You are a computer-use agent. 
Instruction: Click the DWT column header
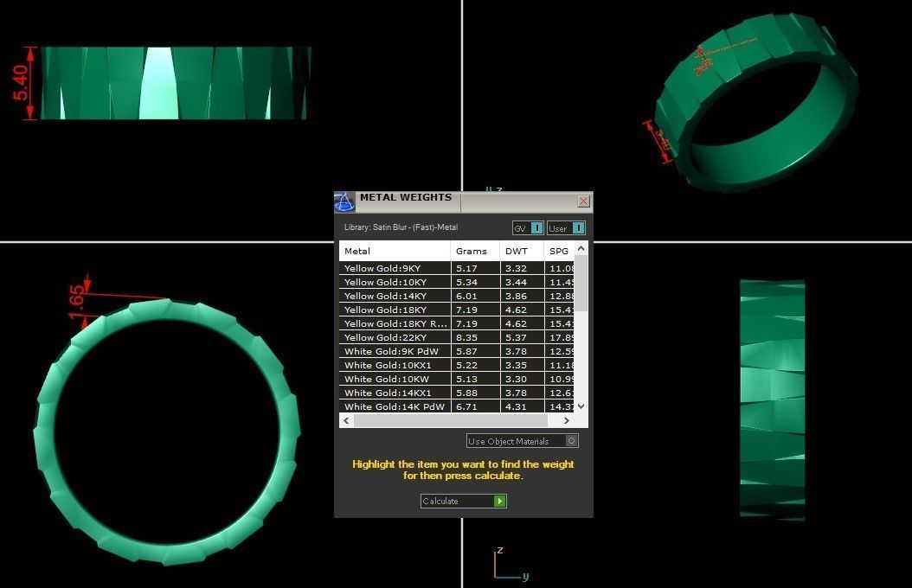[x=522, y=251]
